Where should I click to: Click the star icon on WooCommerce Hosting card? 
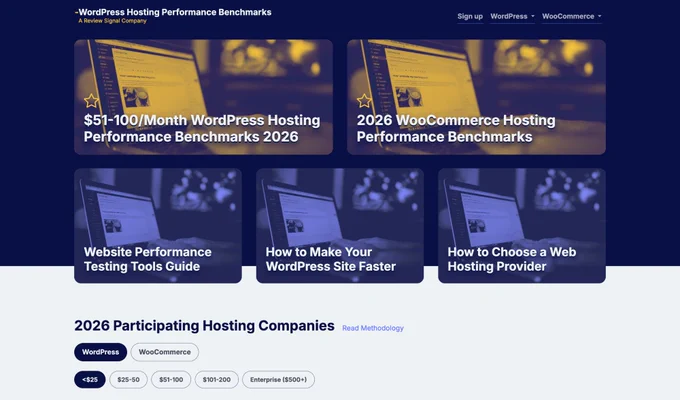pos(364,101)
